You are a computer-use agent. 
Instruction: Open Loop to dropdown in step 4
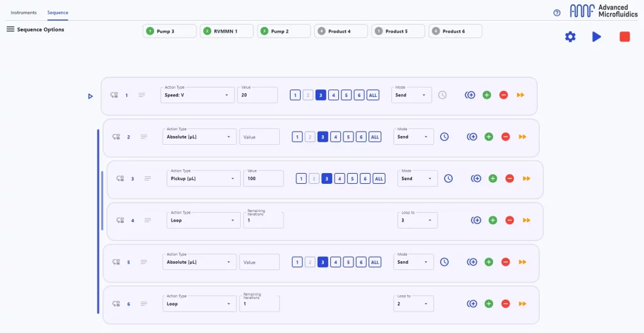pos(418,220)
